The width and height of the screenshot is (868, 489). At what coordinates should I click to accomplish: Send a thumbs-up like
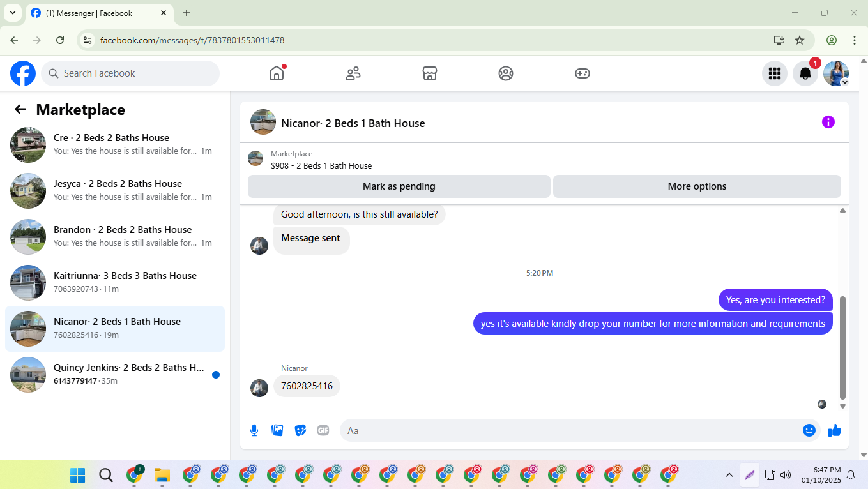pyautogui.click(x=834, y=430)
